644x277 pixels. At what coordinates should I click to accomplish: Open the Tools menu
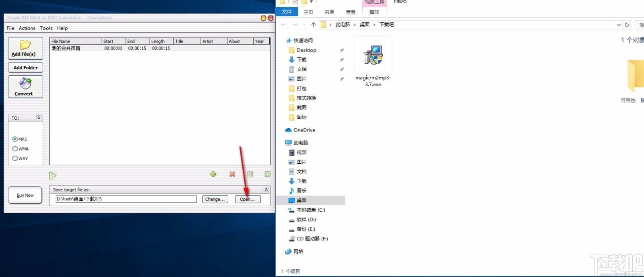(x=46, y=28)
